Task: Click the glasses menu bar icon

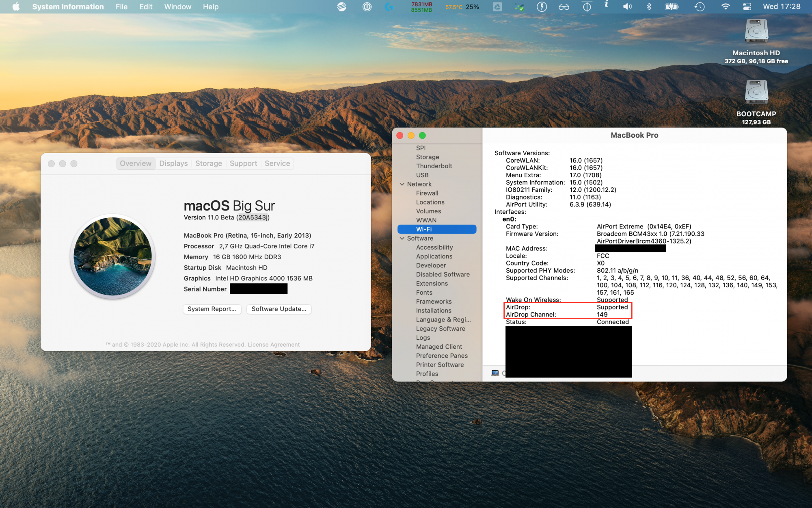Action: point(564,7)
